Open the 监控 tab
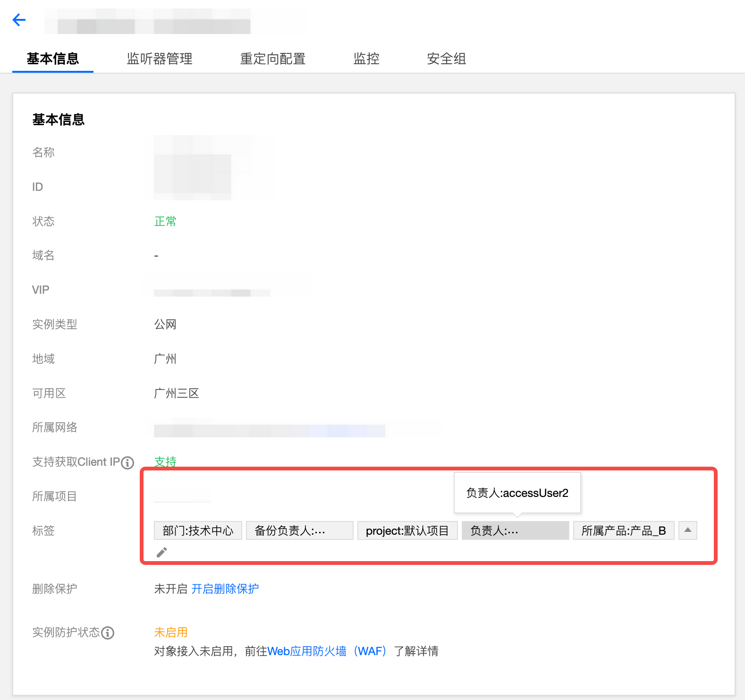This screenshot has width=745, height=700. 366,59
